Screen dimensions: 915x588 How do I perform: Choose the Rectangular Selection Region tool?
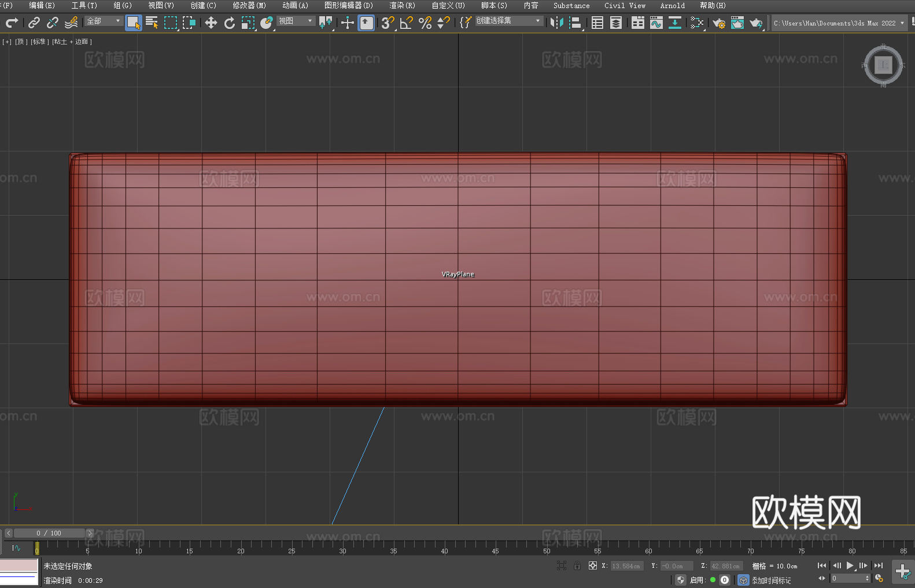pos(171,23)
